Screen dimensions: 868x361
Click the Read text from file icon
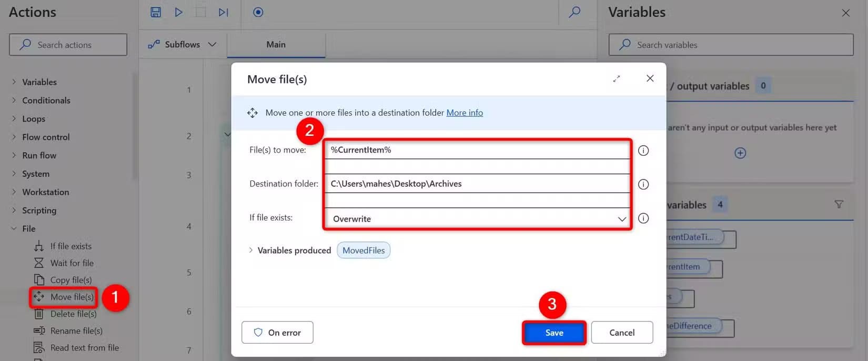coord(39,348)
